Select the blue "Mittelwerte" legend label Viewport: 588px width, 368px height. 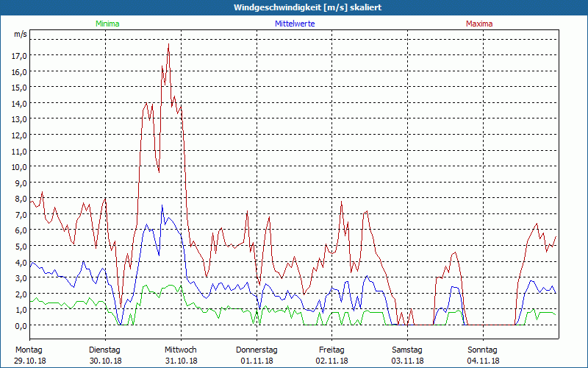coord(295,24)
